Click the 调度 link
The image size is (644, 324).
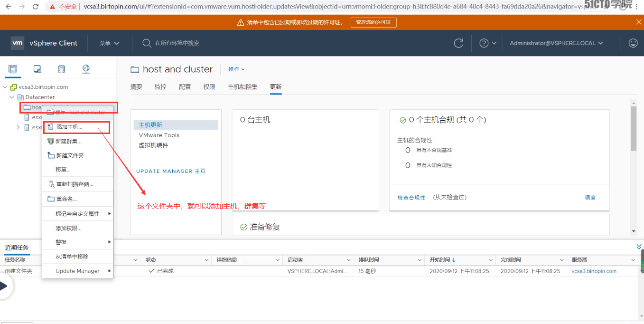coord(590,197)
